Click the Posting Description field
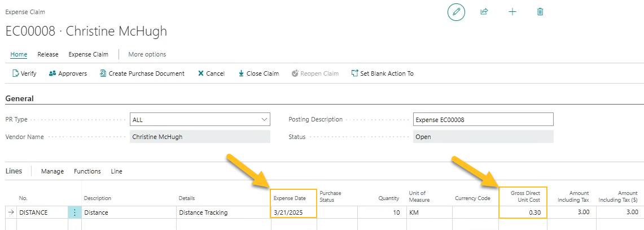The height and width of the screenshot is (230, 644). 483,120
